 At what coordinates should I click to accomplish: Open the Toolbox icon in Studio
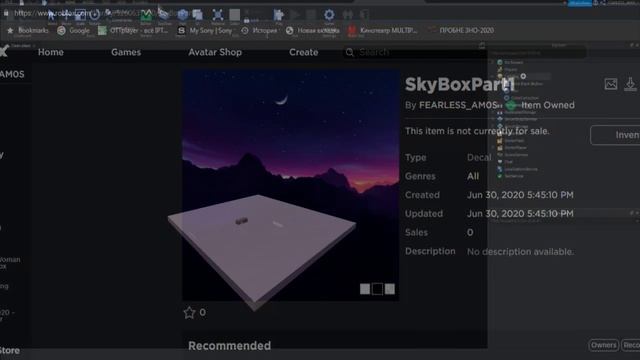164,15
